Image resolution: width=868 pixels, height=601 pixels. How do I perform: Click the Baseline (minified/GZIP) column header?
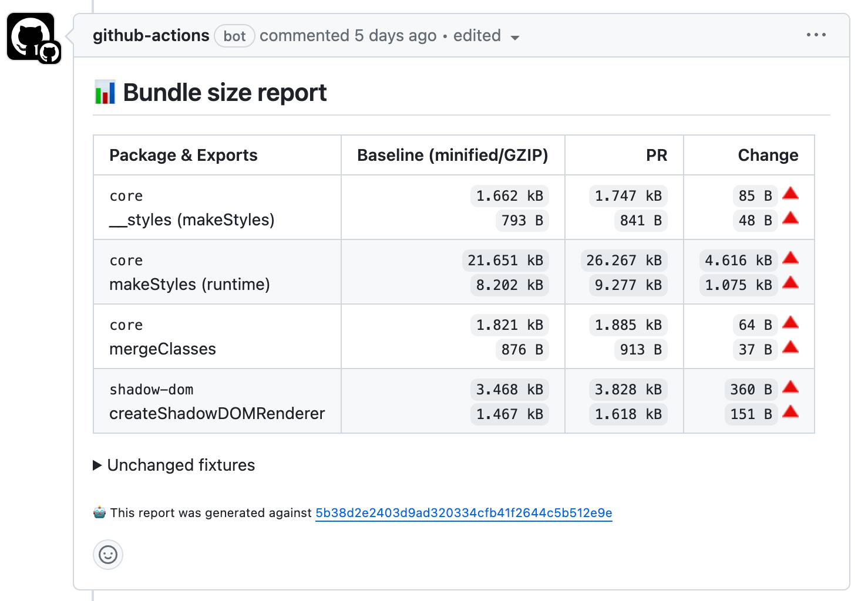[452, 155]
